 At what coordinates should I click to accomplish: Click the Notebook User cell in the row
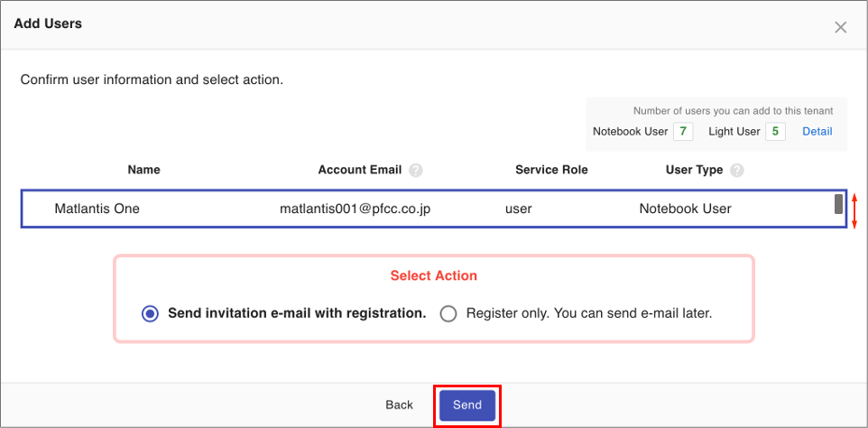pyautogui.click(x=685, y=209)
